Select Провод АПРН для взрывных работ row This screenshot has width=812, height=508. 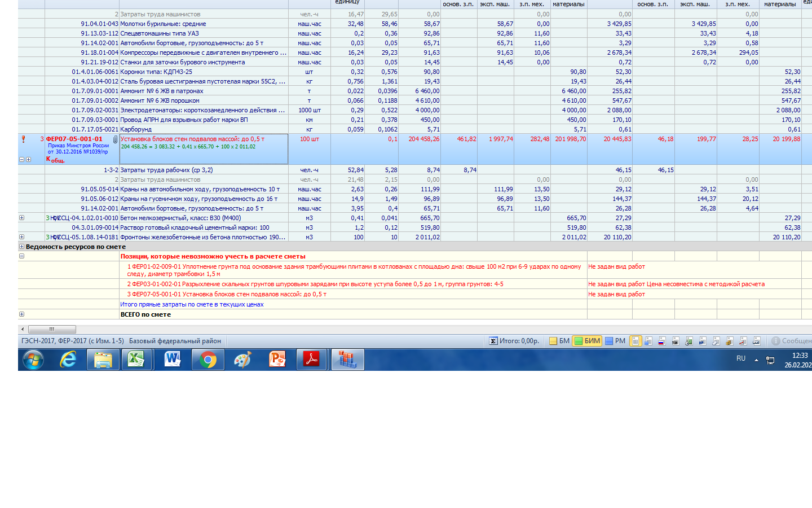pyautogui.click(x=415, y=120)
